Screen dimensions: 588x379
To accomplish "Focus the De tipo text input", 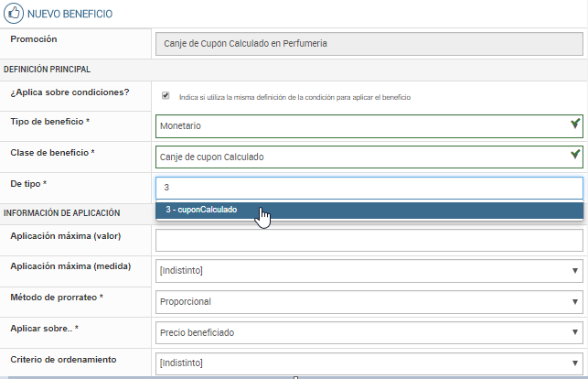I will [x=369, y=188].
